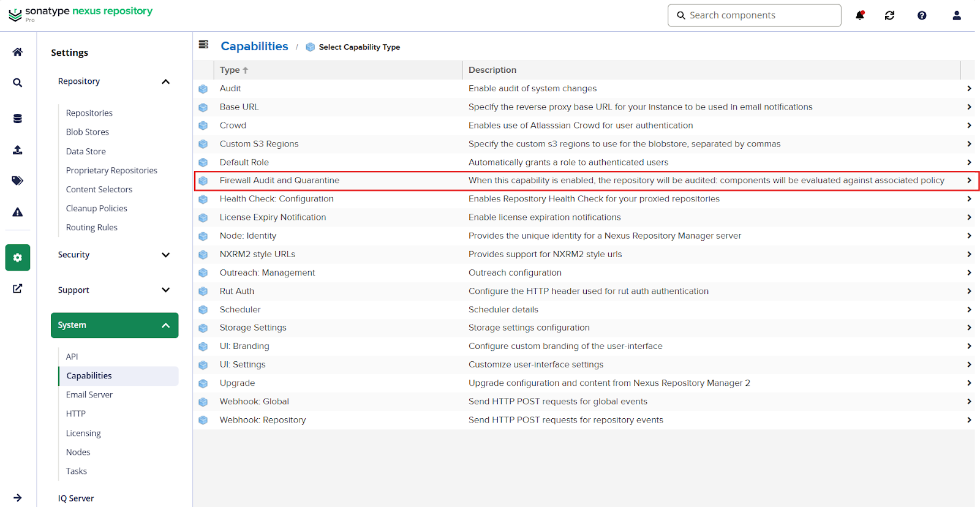The width and height of the screenshot is (980, 507).
Task: Expand the Support settings section
Action: [165, 290]
